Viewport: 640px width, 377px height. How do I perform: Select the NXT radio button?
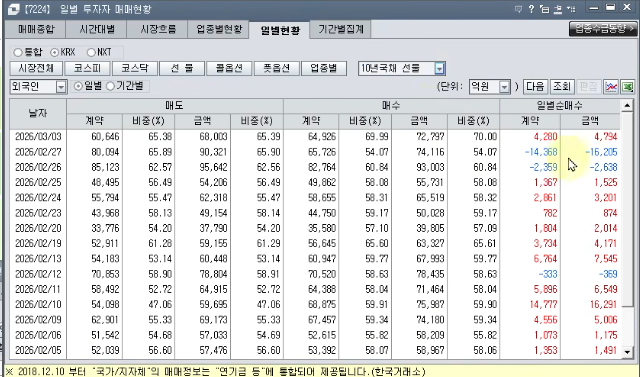point(91,52)
